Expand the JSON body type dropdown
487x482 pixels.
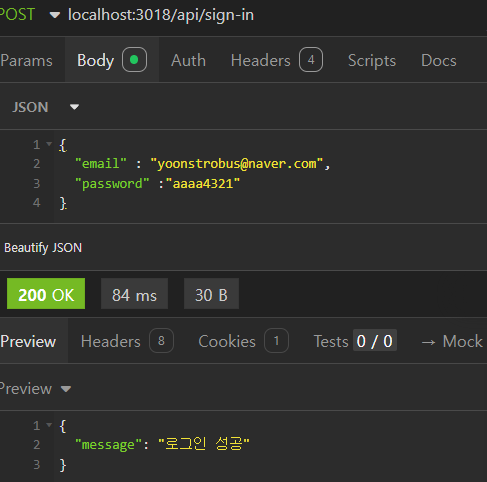[46, 107]
